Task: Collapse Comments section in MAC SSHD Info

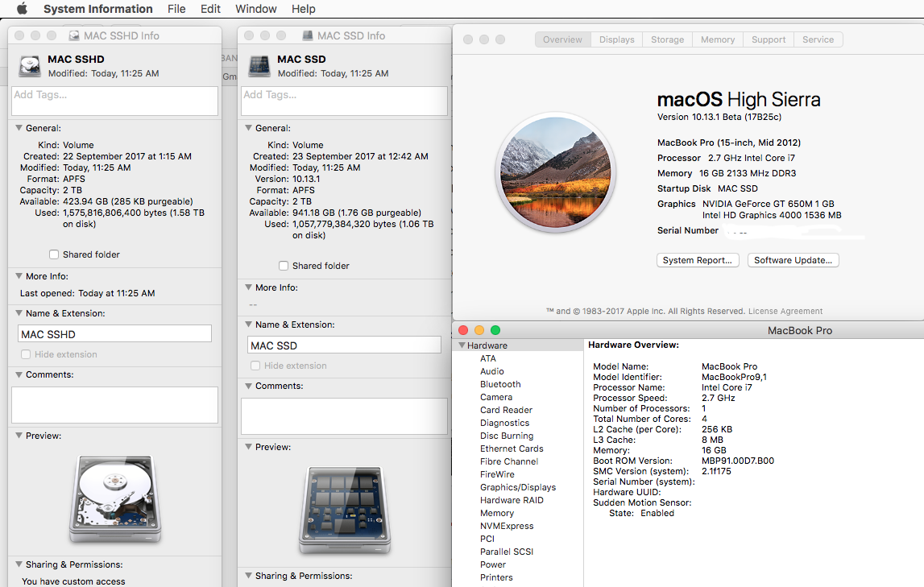Action: pos(19,374)
